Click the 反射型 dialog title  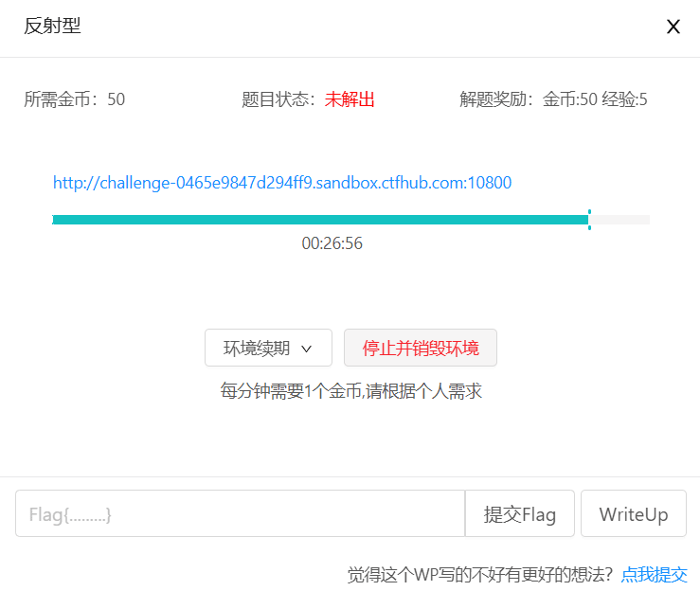52,27
